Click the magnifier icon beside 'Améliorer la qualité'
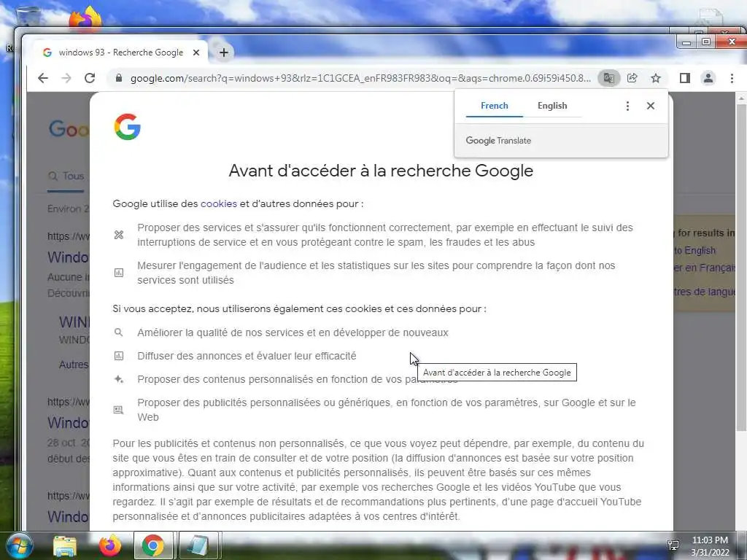 tap(119, 332)
